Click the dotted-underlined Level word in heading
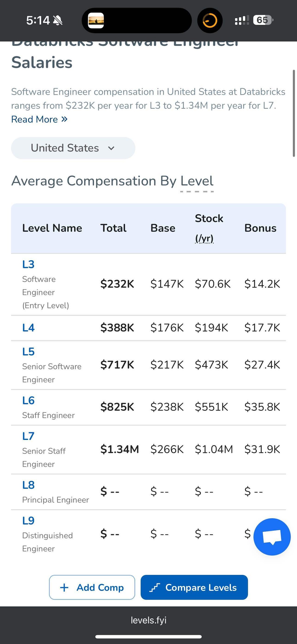 197,181
